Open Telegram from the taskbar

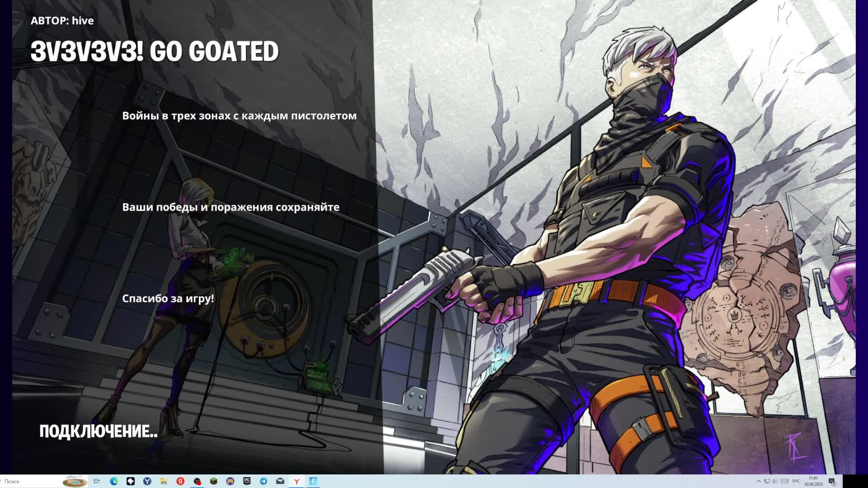264,481
